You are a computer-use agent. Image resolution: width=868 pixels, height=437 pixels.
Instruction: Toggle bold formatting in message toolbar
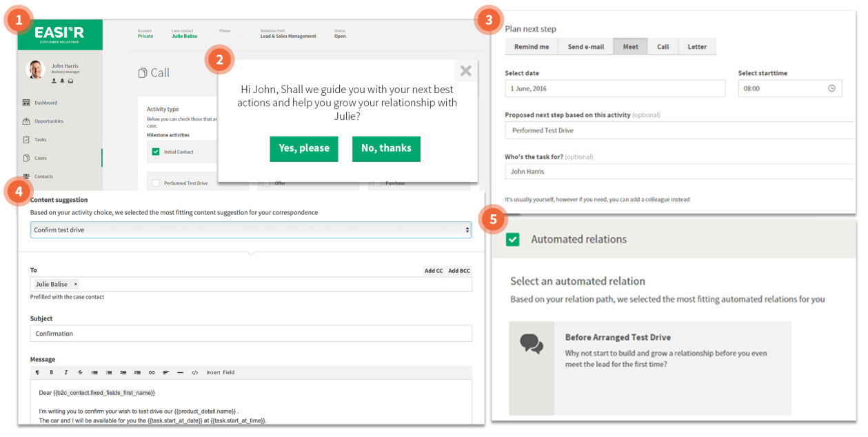click(51, 372)
